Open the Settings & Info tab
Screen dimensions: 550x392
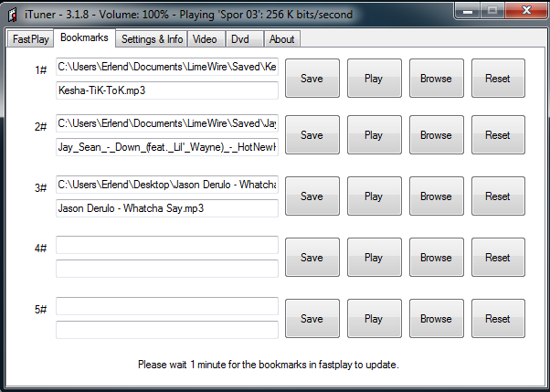tap(152, 39)
